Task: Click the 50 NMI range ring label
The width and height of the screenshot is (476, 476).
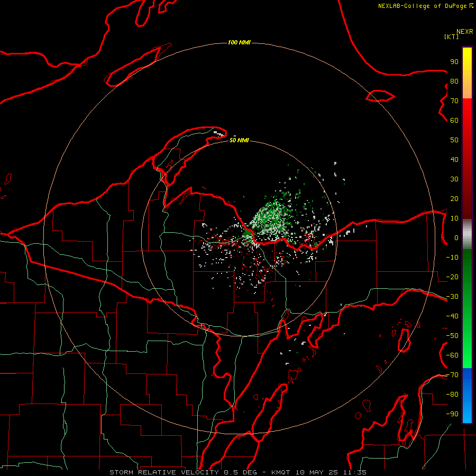Action: 239,140
